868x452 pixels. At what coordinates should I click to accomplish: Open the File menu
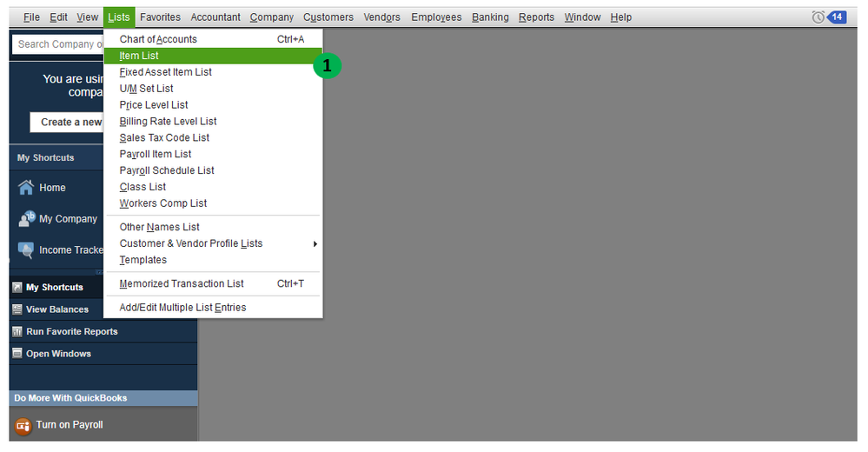point(31,17)
